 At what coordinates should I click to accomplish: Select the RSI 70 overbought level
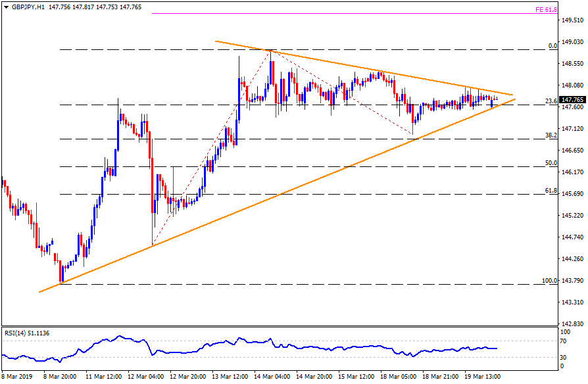564,341
